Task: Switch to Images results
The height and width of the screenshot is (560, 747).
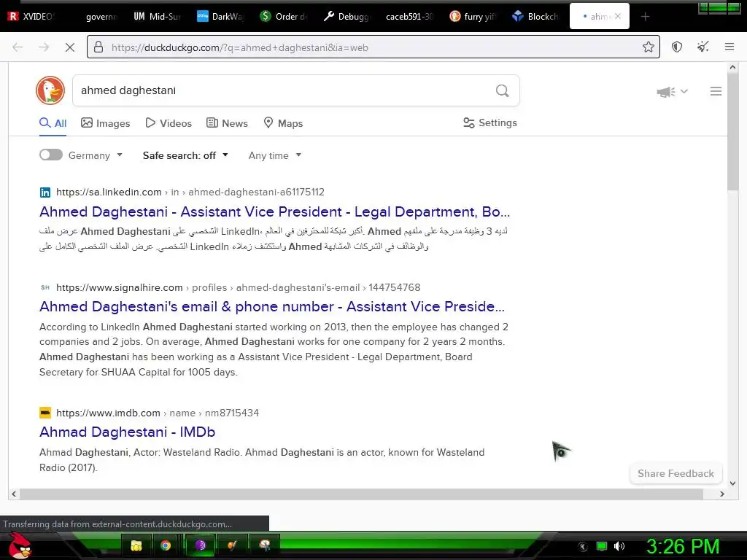Action: coord(105,123)
